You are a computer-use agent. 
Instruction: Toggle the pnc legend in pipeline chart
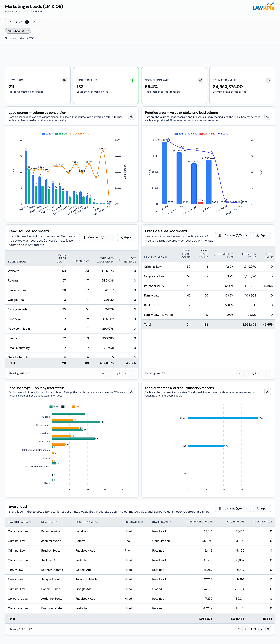click(76, 407)
